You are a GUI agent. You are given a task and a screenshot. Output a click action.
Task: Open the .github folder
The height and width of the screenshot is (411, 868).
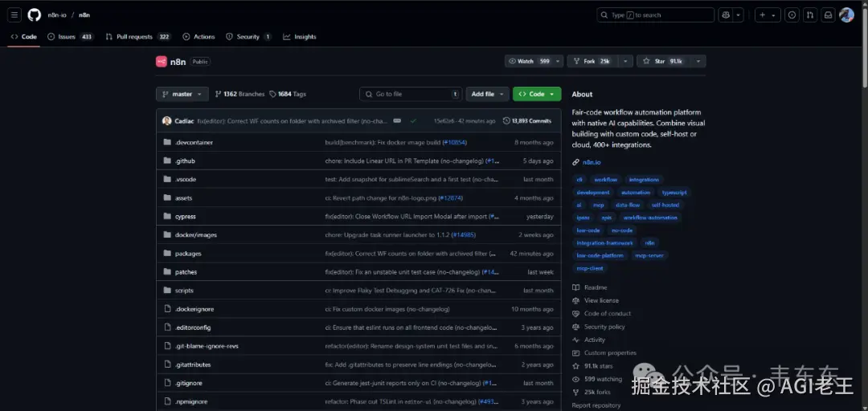pyautogui.click(x=185, y=161)
